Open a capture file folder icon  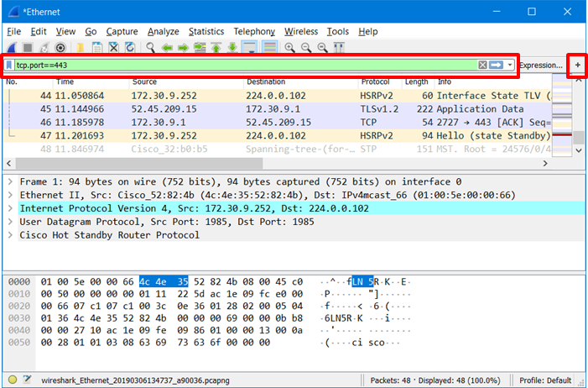click(81, 48)
